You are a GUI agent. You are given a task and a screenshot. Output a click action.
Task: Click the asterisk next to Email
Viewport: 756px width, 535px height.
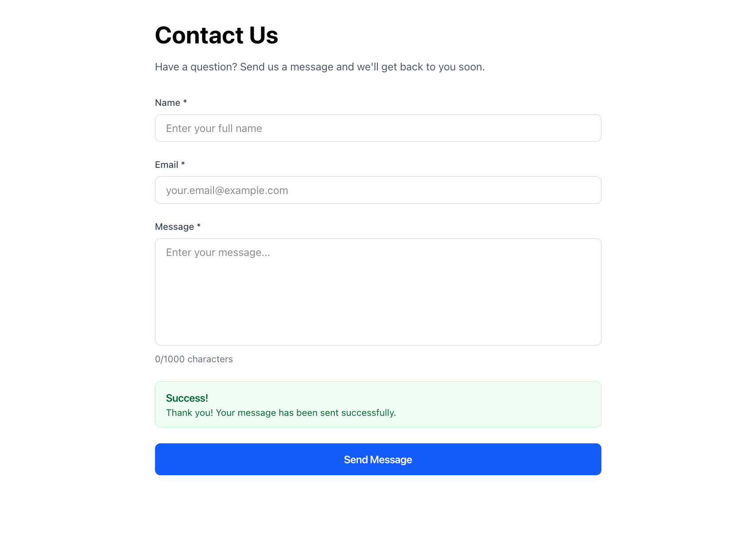pos(183,164)
